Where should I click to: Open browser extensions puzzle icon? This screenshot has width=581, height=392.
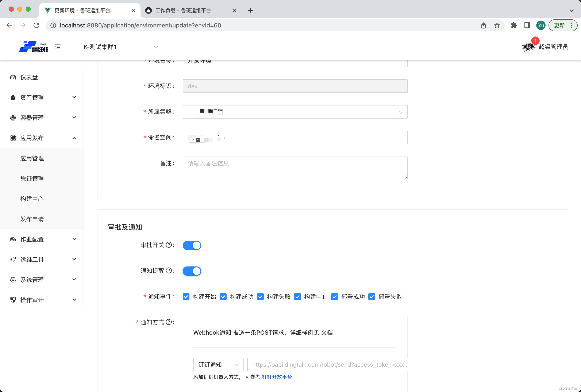tap(513, 25)
